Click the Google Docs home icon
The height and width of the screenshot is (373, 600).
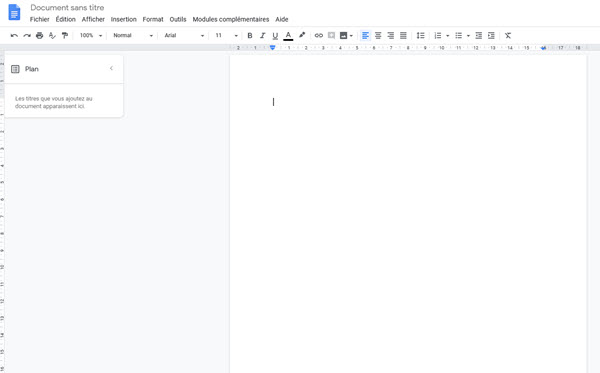tap(14, 12)
